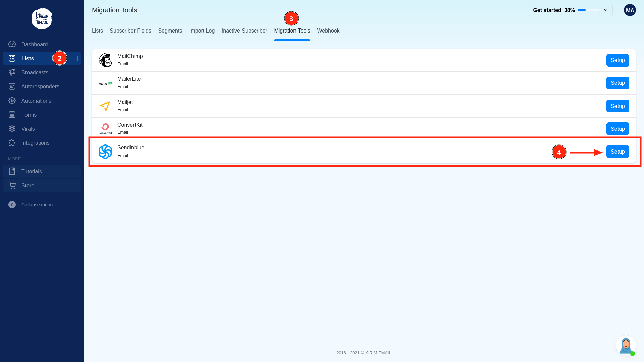Expand the Get started dropdown chevron
The height and width of the screenshot is (362, 644).
click(606, 10)
